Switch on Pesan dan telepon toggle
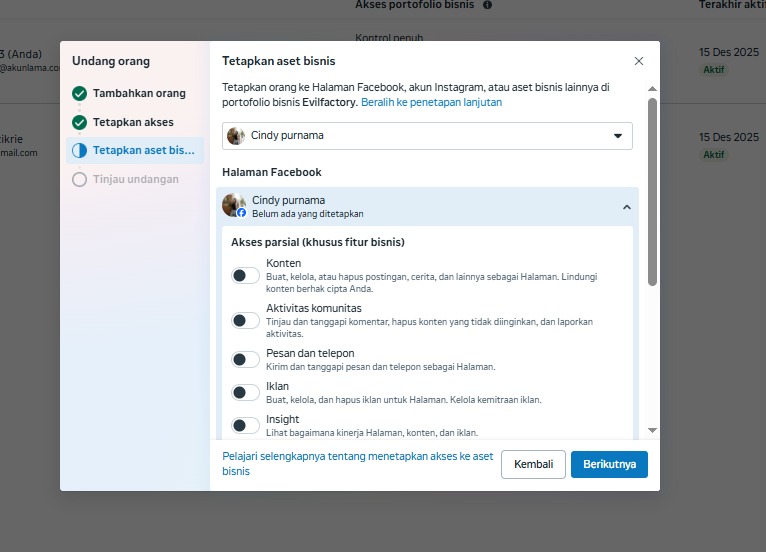Image resolution: width=766 pixels, height=552 pixels. (x=245, y=359)
